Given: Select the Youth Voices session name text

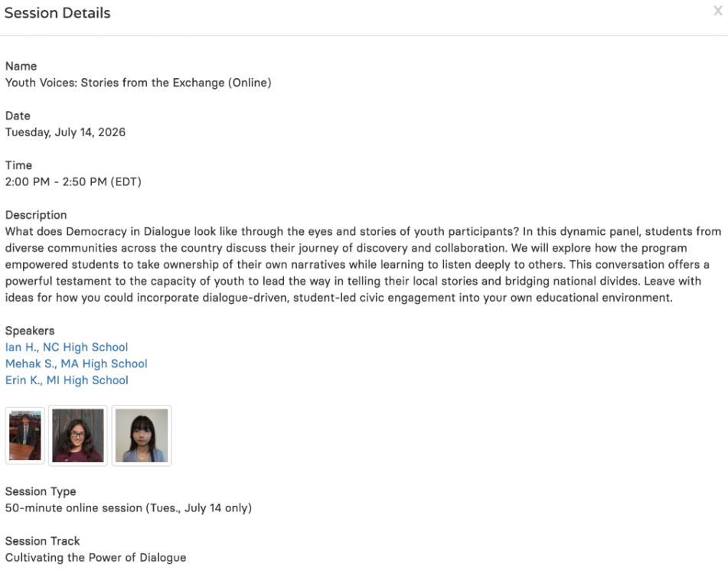Looking at the screenshot, I should tap(139, 83).
